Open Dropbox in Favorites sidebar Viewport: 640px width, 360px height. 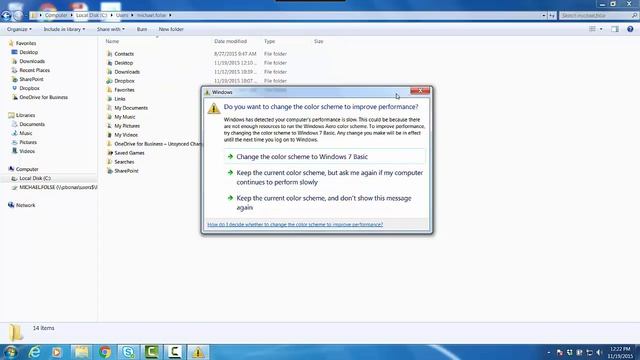pos(29,88)
